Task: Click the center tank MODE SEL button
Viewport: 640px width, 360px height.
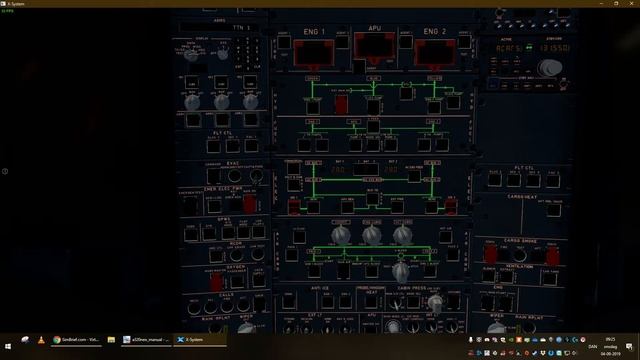Action: (373, 145)
